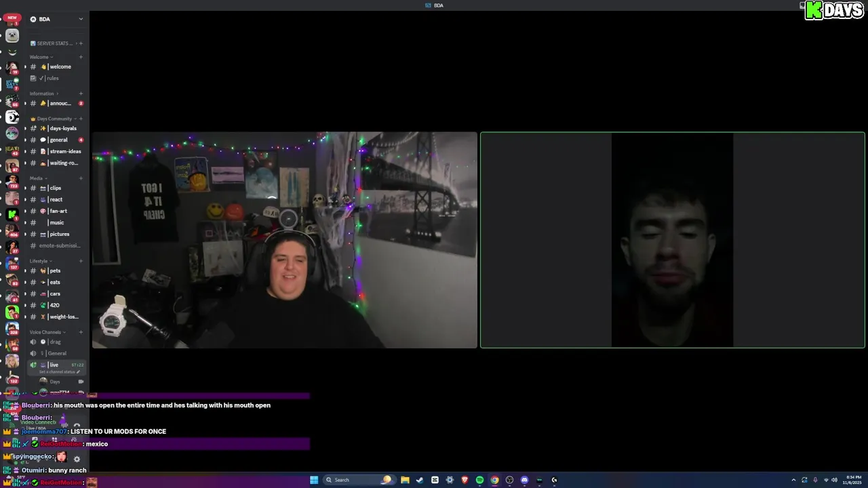Open Brave browser from taskbar

[465, 480]
